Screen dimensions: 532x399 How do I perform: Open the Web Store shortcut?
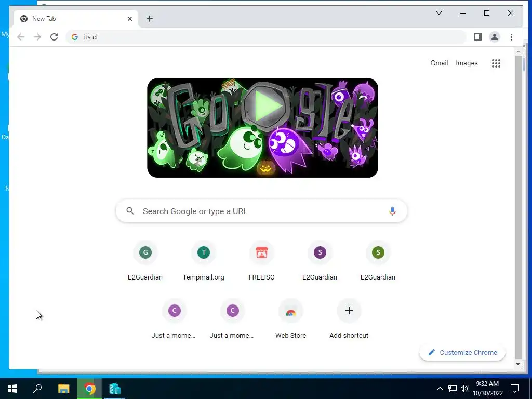coord(291,319)
